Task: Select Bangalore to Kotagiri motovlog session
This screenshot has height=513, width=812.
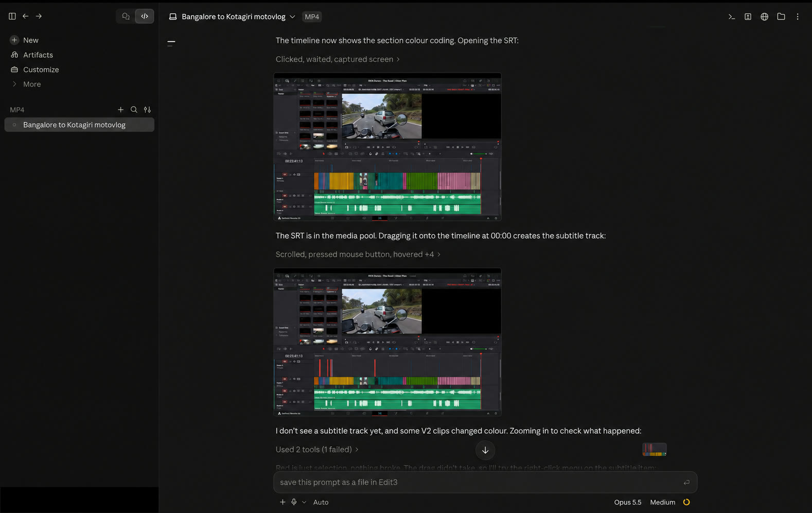Action: (79, 125)
